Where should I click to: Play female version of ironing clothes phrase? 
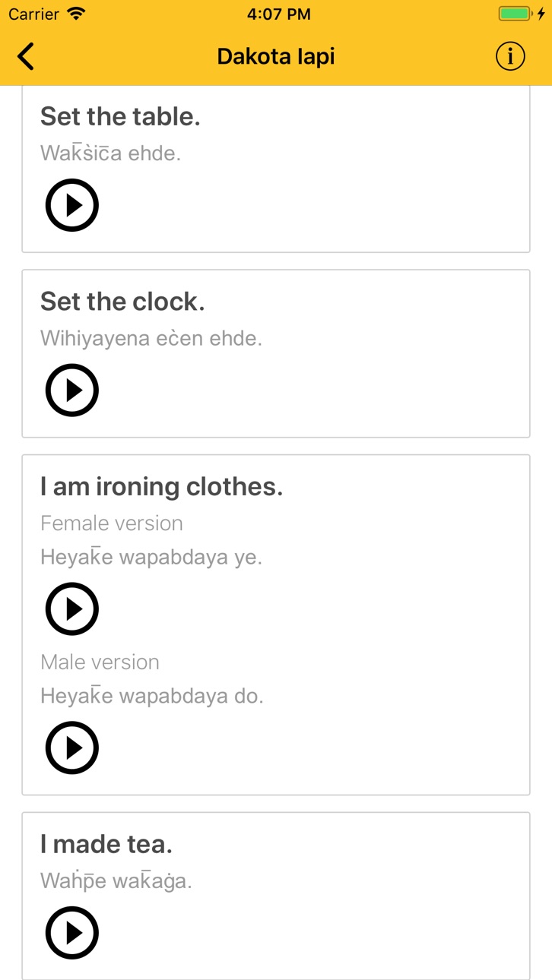72,609
